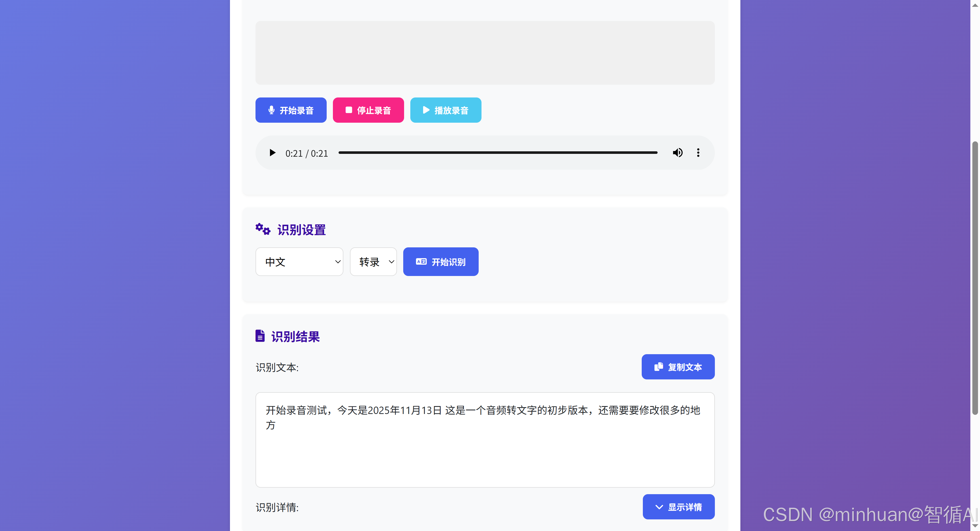Click the 播放录音 playback button
This screenshot has height=531, width=980.
[445, 110]
